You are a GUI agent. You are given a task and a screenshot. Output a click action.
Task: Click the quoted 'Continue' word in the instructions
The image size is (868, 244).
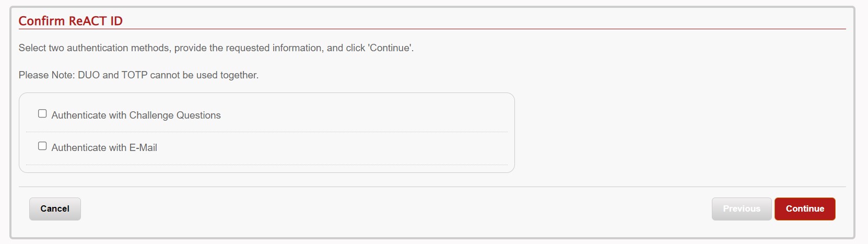pos(391,48)
